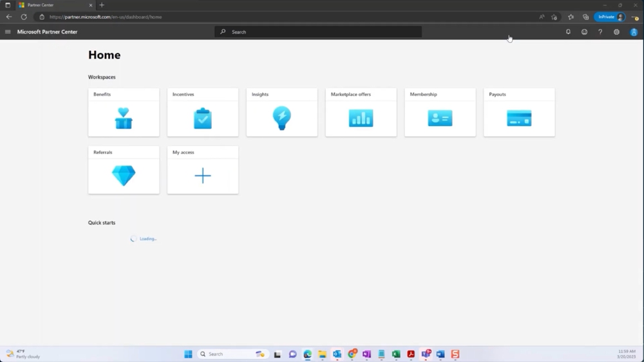Open the weather widget on taskbar

pos(23,354)
